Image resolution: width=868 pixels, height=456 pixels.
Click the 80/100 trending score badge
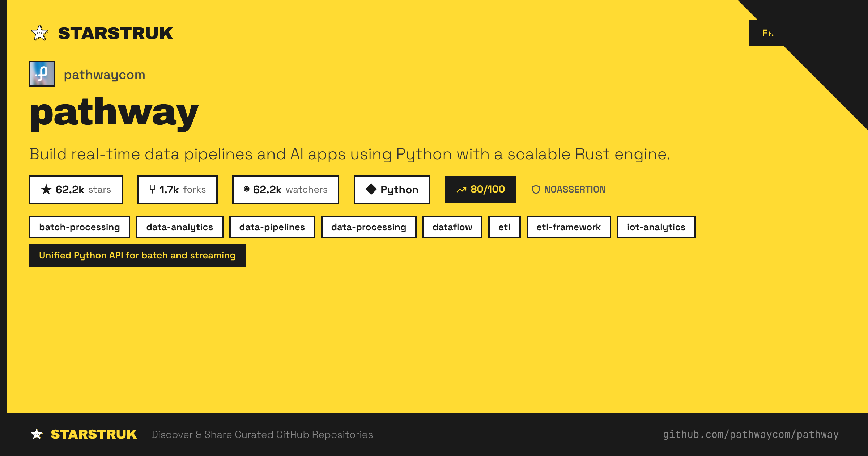click(481, 189)
